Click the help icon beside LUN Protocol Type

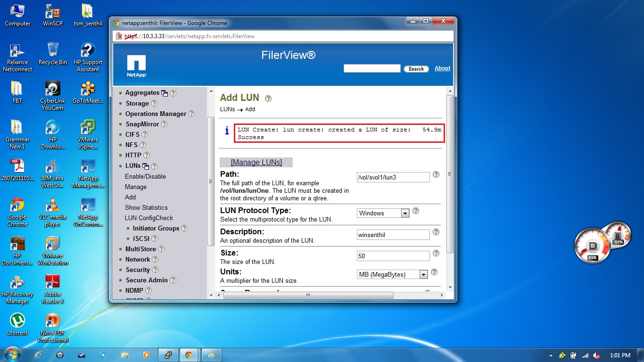[x=415, y=211]
